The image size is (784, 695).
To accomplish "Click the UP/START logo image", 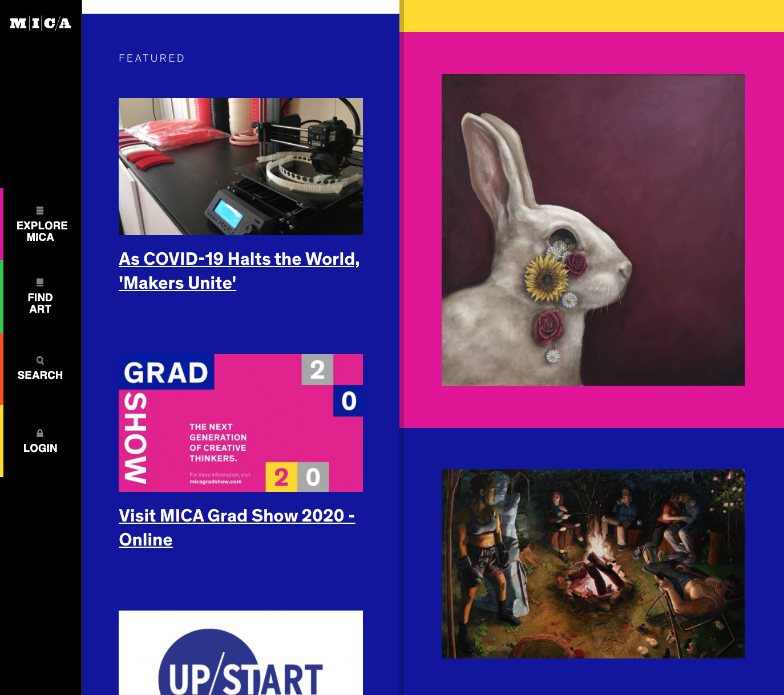I will coord(241,653).
